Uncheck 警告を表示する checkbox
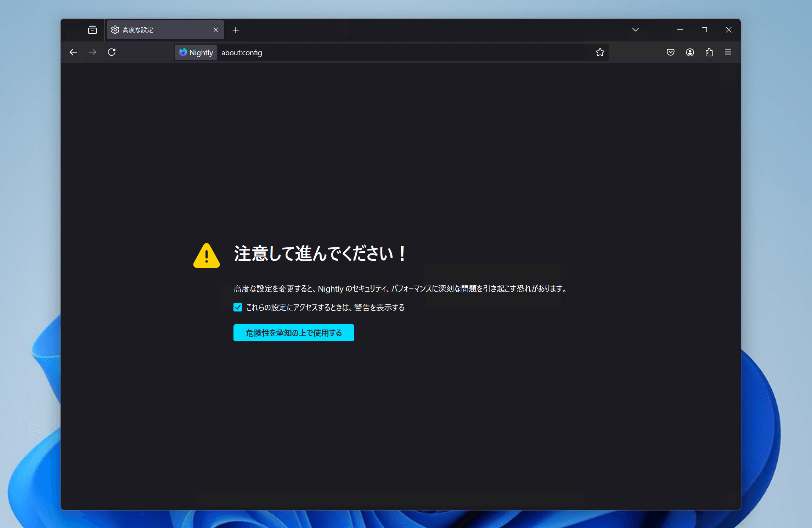Screen dimensions: 812x528 pos(238,307)
